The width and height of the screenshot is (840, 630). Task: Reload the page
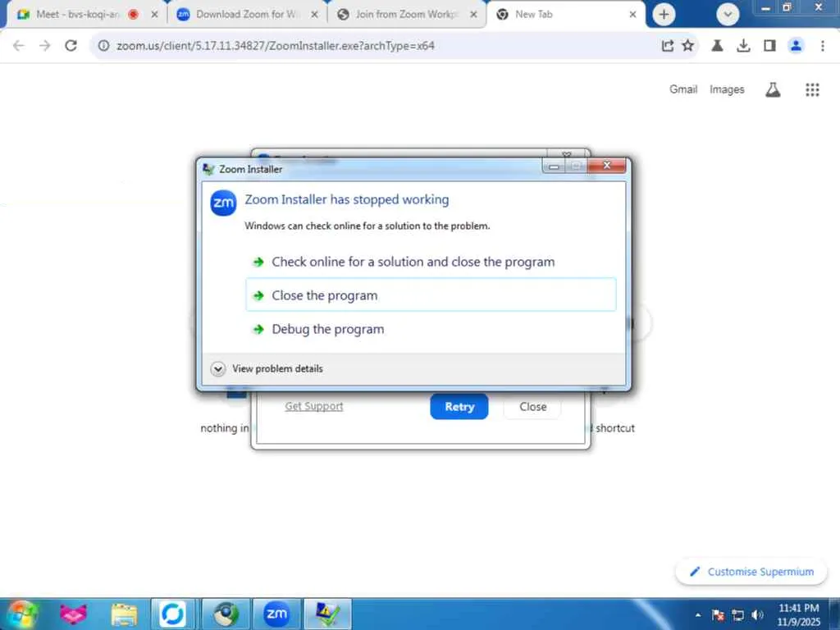point(71,46)
